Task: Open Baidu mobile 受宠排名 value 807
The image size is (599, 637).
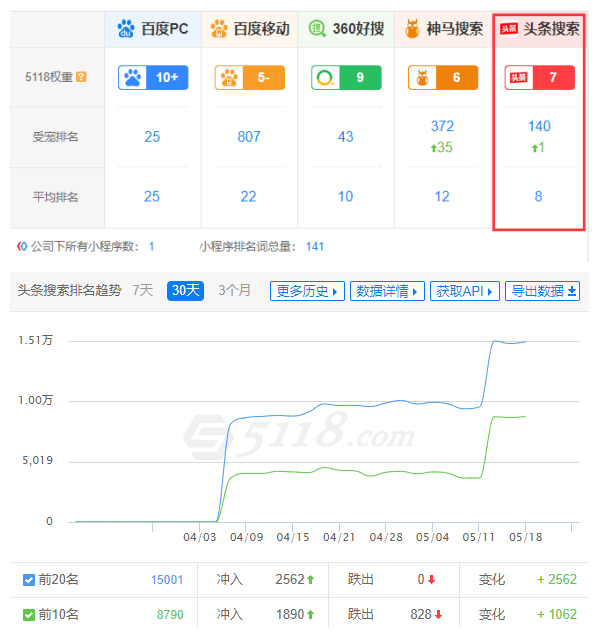Action: (x=249, y=137)
